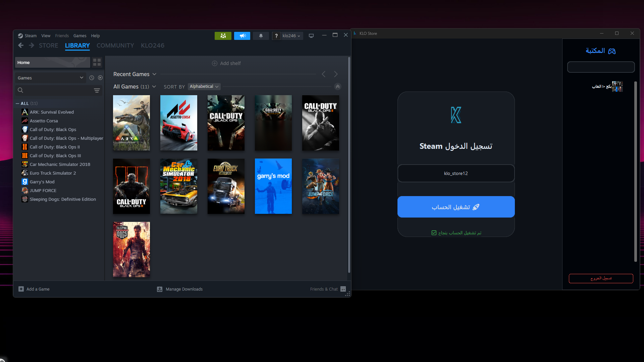Image resolution: width=644 pixels, height=362 pixels.
Task: Click the Add shelf plus icon
Action: pyautogui.click(x=215, y=63)
